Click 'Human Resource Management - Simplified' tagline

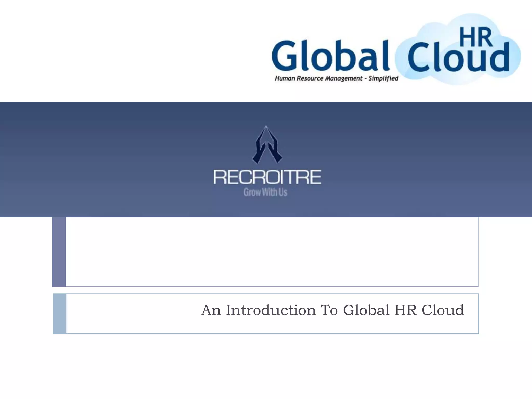click(x=336, y=78)
